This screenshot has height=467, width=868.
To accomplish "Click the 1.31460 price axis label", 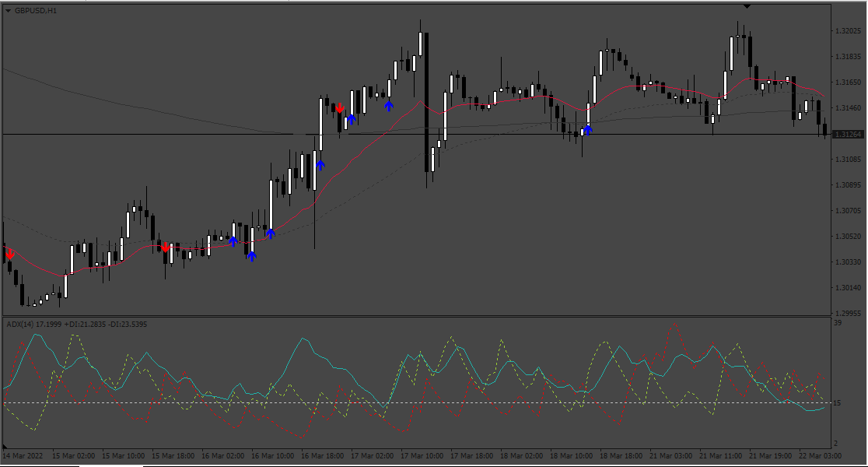I will tap(848, 108).
